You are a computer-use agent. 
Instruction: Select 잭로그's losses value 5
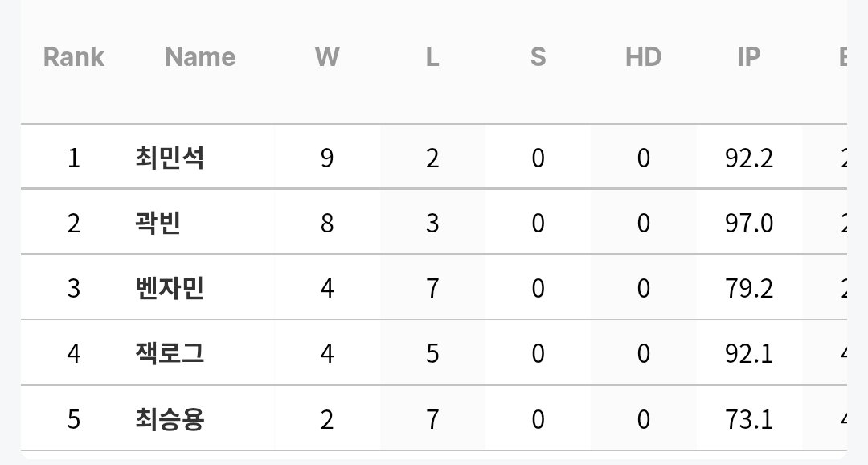[432, 354]
